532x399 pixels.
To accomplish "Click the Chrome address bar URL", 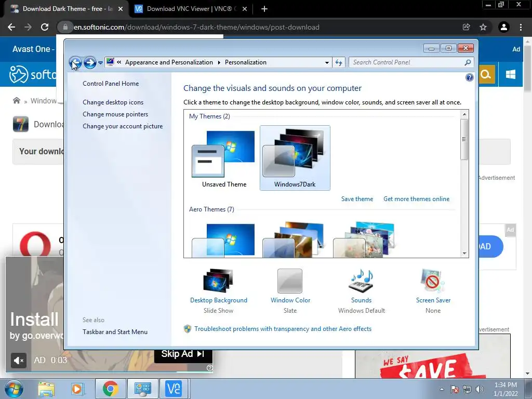I will [196, 27].
